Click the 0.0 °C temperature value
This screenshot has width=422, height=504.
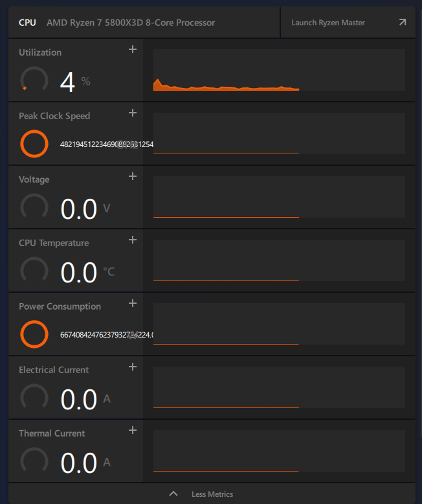coord(87,272)
